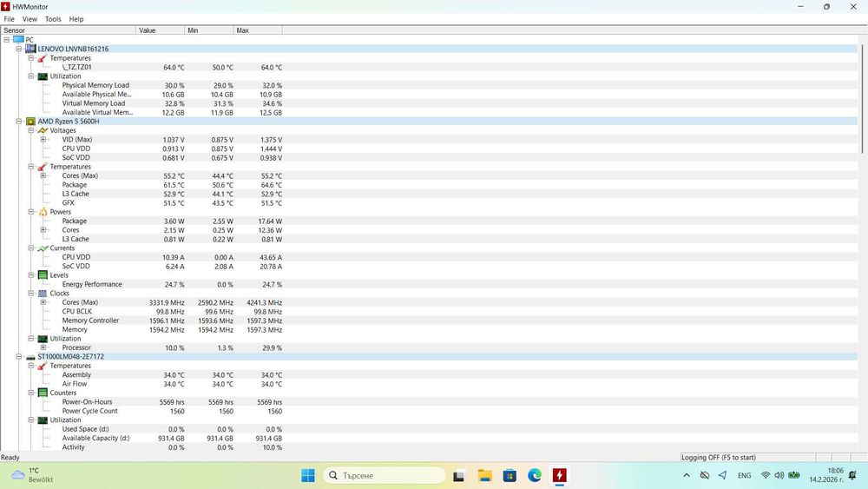
Task: Show hidden system tray icons
Action: coord(687,475)
